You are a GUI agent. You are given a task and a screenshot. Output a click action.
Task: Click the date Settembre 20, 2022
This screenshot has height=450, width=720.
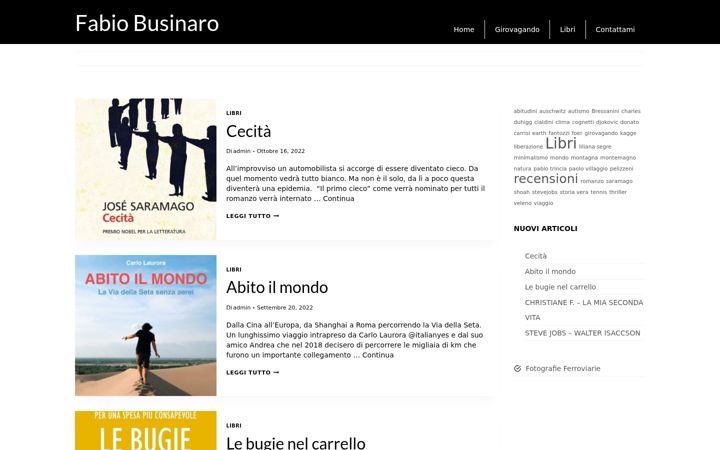pos(285,308)
